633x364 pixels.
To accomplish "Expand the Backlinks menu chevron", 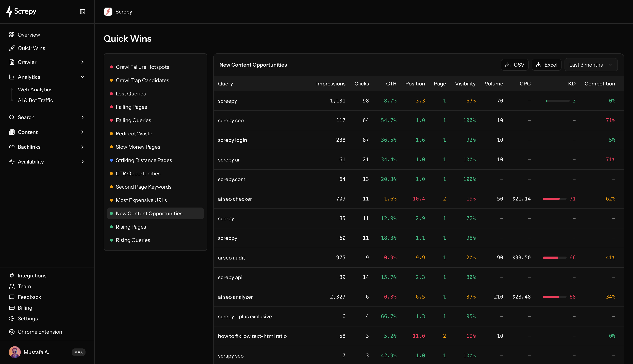I will (x=83, y=147).
